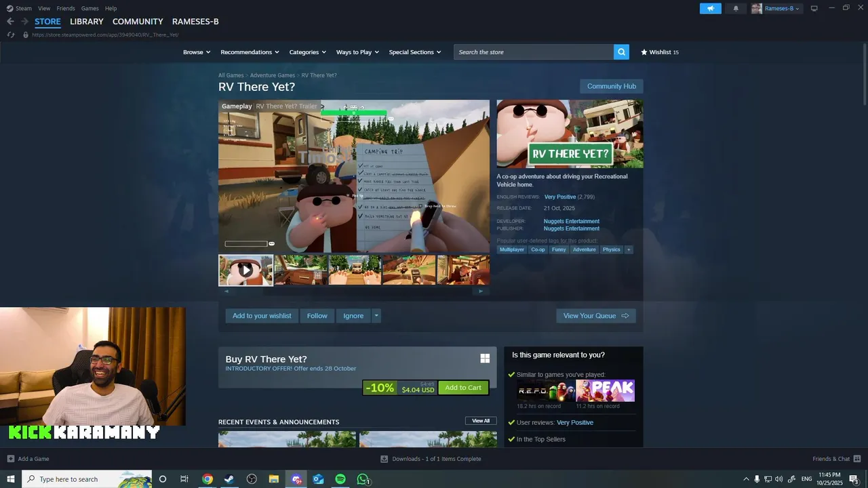Open Spotify from the taskbar
Image resolution: width=868 pixels, height=488 pixels.
tap(340, 479)
